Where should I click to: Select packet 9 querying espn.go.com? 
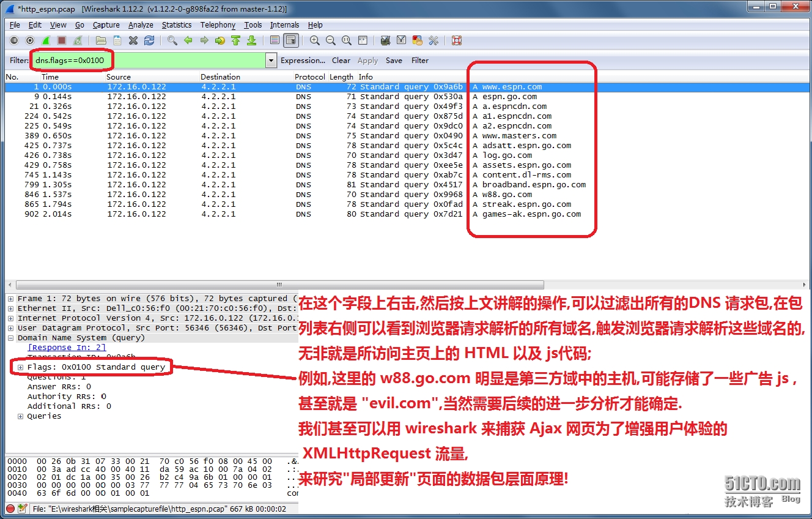pos(406,97)
